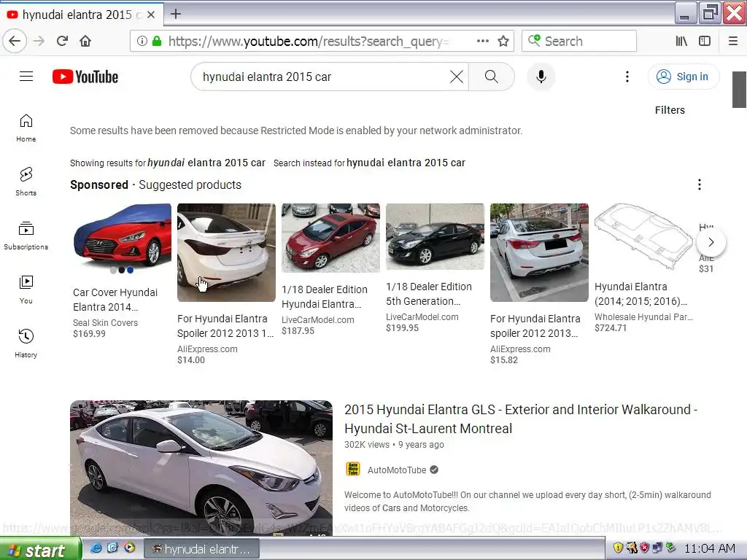Select gray color dot under car cover

click(113, 270)
